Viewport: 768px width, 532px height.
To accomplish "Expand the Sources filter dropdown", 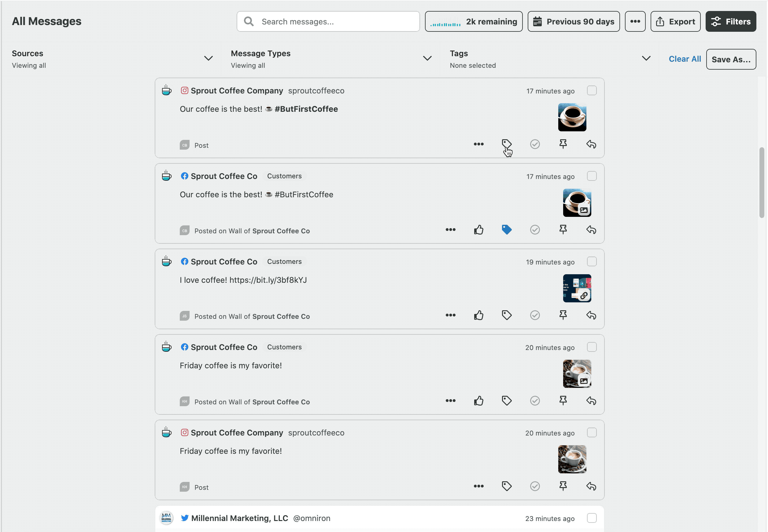I will tap(208, 59).
